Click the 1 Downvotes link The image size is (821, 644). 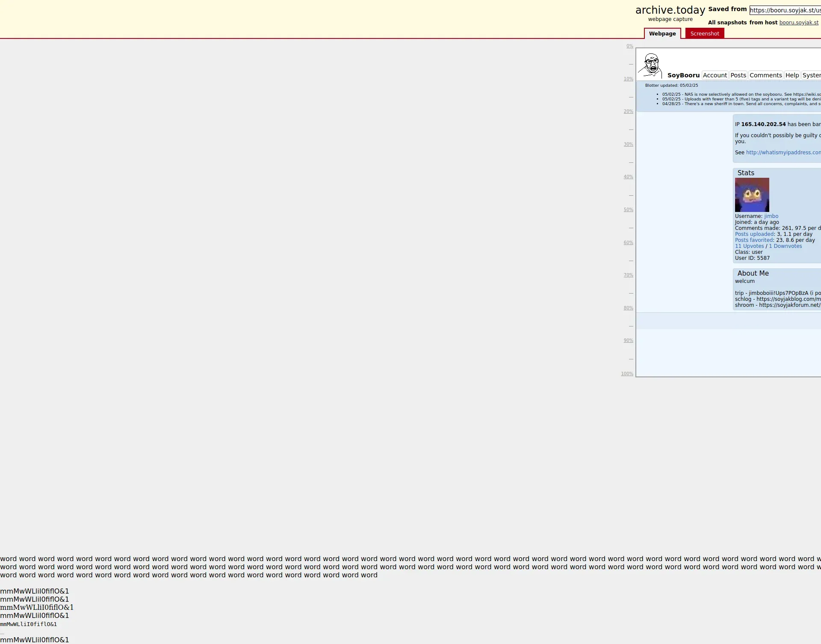[x=785, y=246]
